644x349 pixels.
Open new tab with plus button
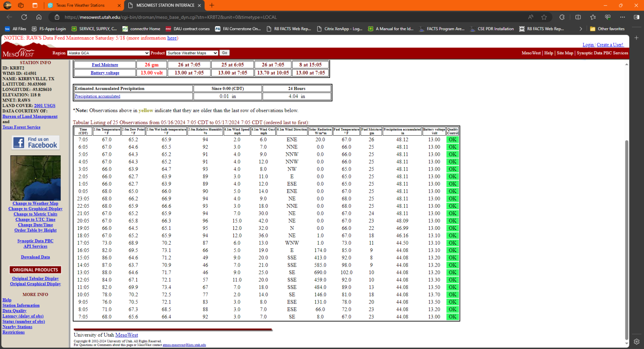pos(212,5)
